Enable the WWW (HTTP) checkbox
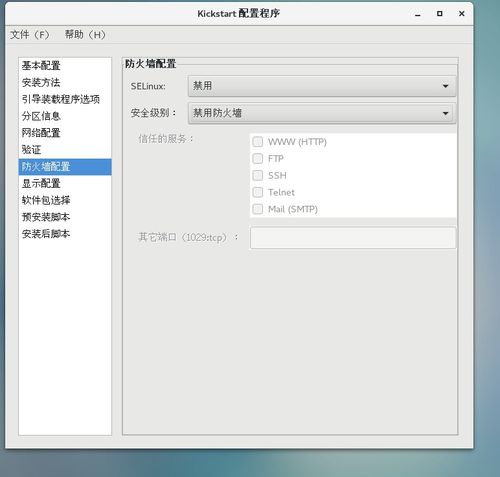Image resolution: width=500 pixels, height=477 pixels. (258, 142)
